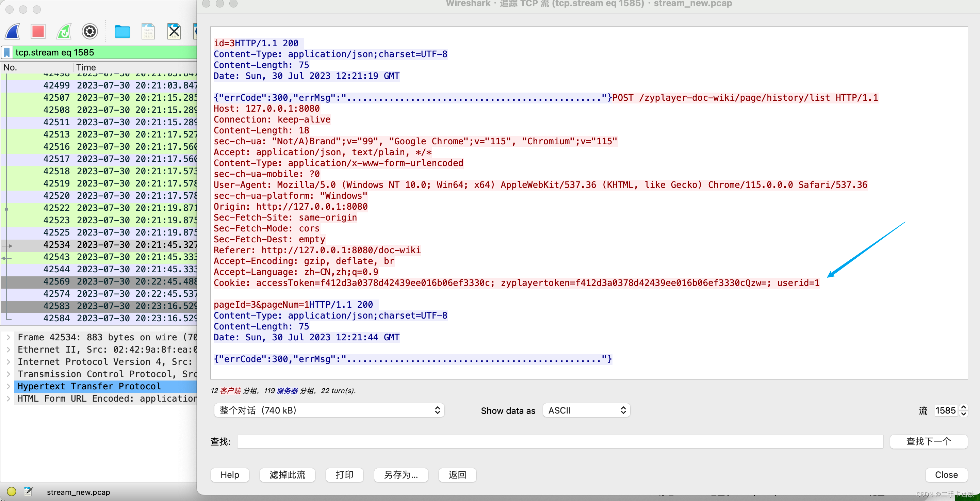Expand the Ethernet II details row

9,350
